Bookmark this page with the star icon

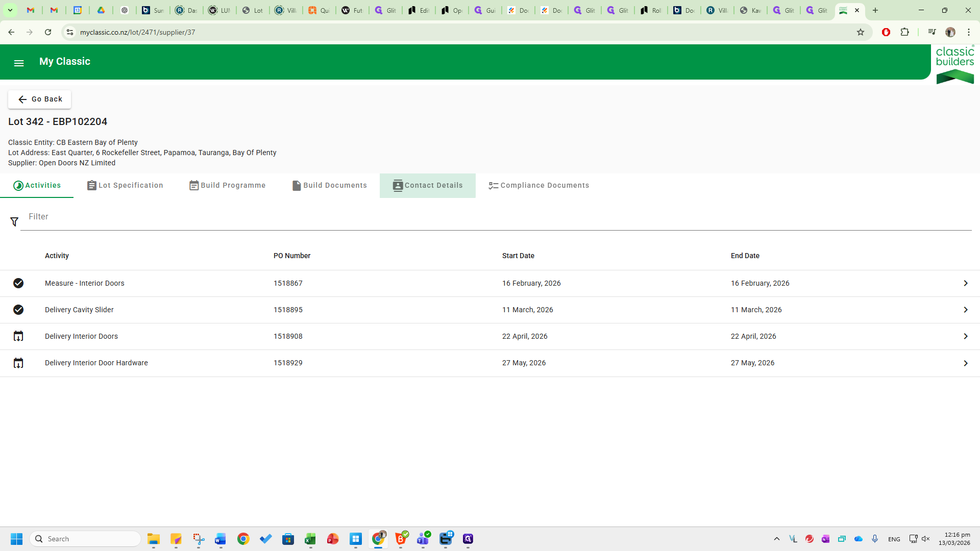(861, 32)
